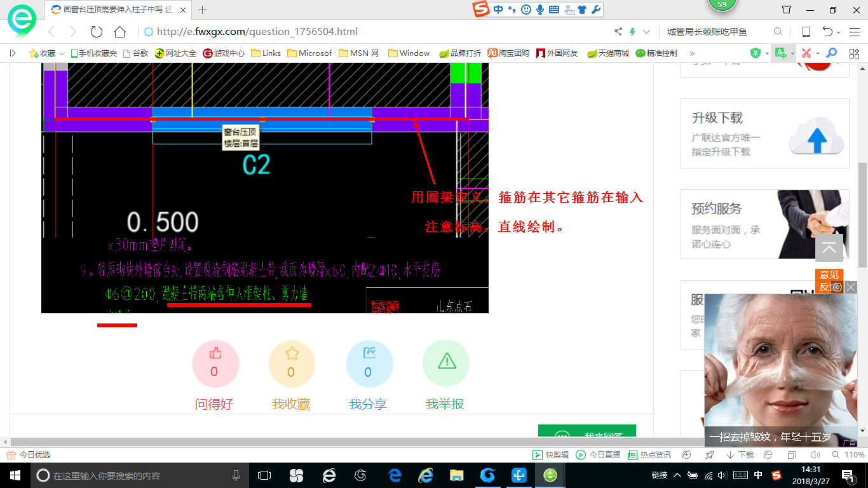Expand more bookmarks with double chevron
Screen dimensions: 868x488
[692, 53]
